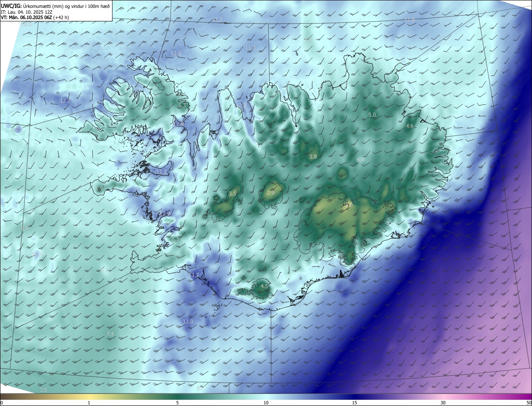The height and width of the screenshot is (406, 532).
Task: Click the 11.6 value near the top right
Action: (x=409, y=20)
